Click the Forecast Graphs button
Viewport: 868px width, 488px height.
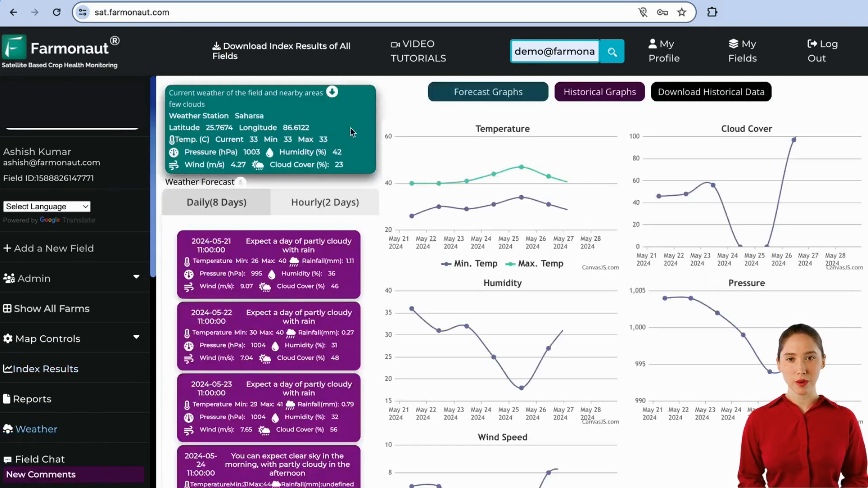pyautogui.click(x=488, y=92)
